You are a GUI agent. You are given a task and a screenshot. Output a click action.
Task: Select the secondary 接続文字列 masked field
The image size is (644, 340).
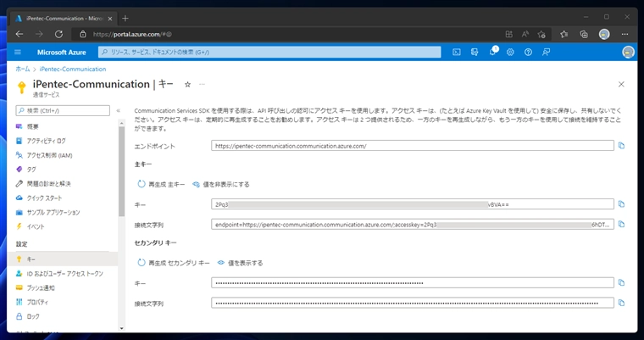point(413,303)
